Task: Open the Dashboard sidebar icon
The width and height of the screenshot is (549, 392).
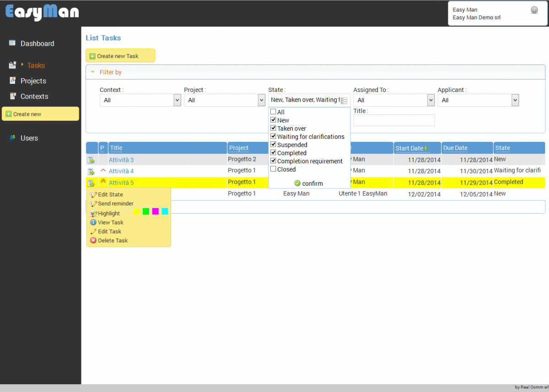Action: tap(12, 43)
